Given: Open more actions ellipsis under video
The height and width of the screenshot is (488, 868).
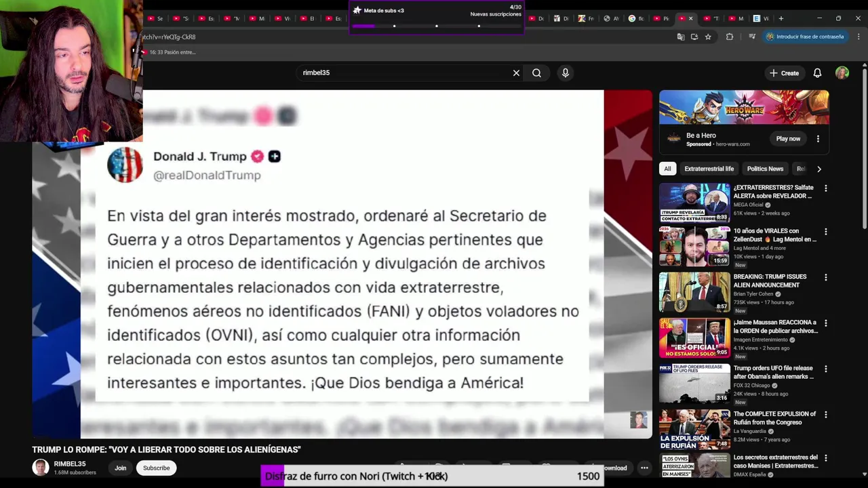Looking at the screenshot, I should (x=644, y=468).
